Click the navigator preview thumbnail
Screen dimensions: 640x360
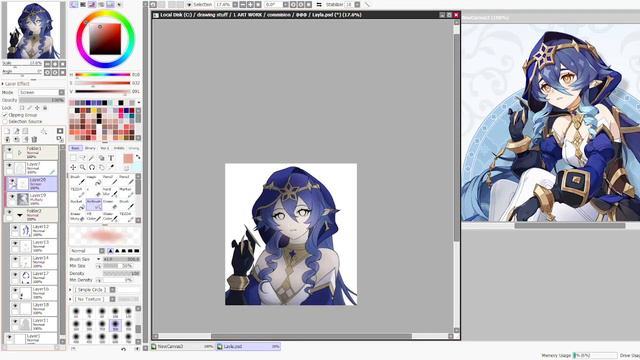[x=33, y=30]
